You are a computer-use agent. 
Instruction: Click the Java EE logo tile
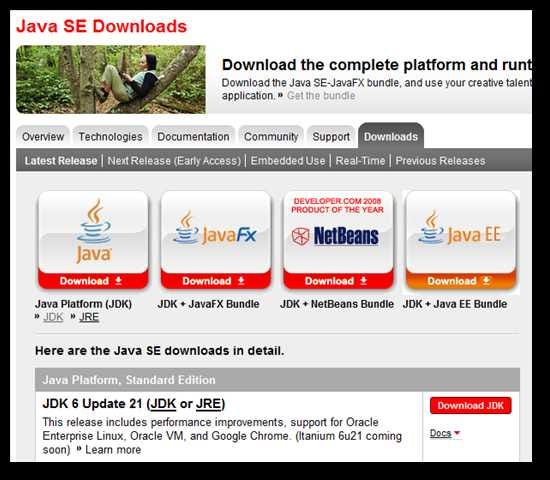[x=461, y=232]
